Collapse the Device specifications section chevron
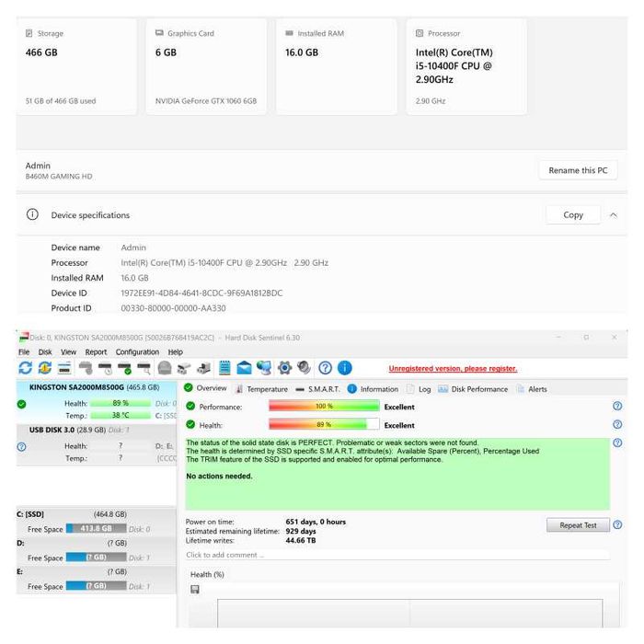644x644 pixels. [x=614, y=214]
